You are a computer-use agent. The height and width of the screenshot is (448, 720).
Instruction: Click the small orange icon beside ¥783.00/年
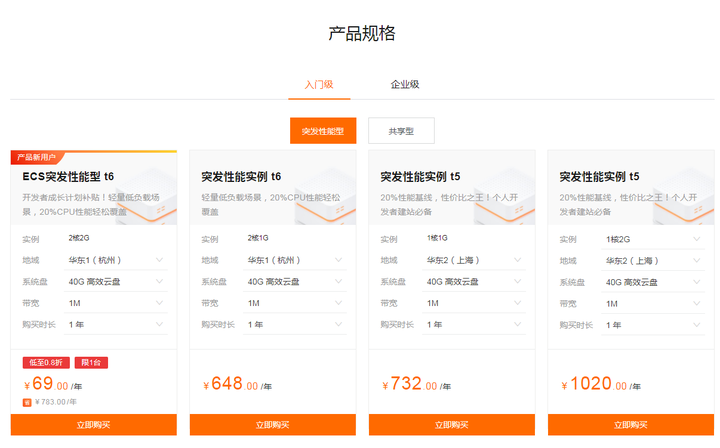[27, 403]
